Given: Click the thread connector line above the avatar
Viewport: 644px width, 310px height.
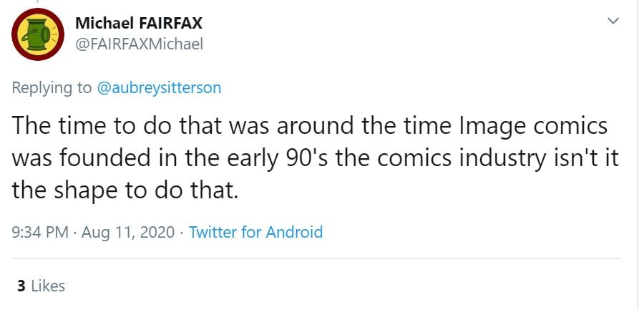Looking at the screenshot, I should (38, 2).
